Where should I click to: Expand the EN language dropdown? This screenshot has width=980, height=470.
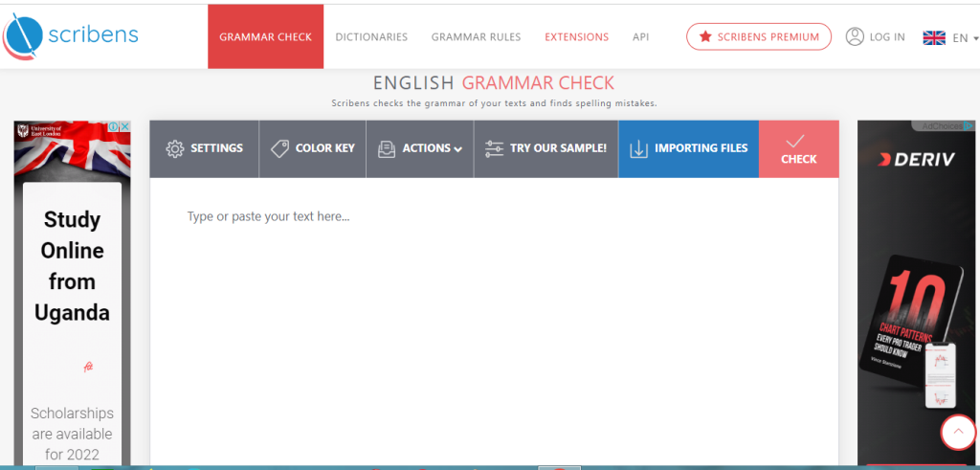tap(965, 38)
